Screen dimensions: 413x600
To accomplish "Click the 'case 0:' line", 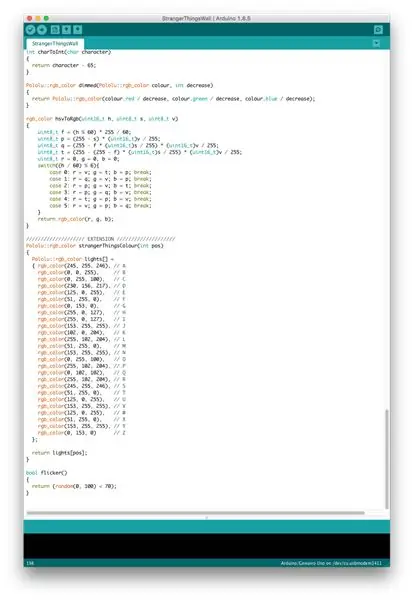I will [100, 172].
